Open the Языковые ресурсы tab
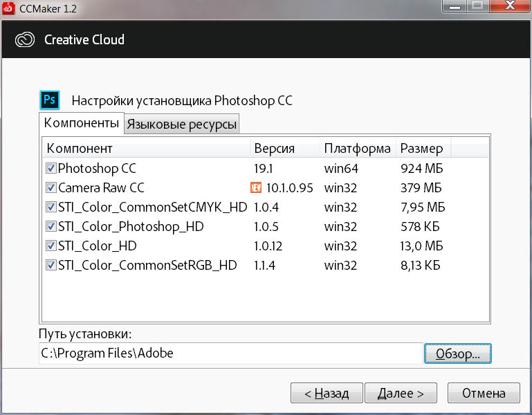 181,124
